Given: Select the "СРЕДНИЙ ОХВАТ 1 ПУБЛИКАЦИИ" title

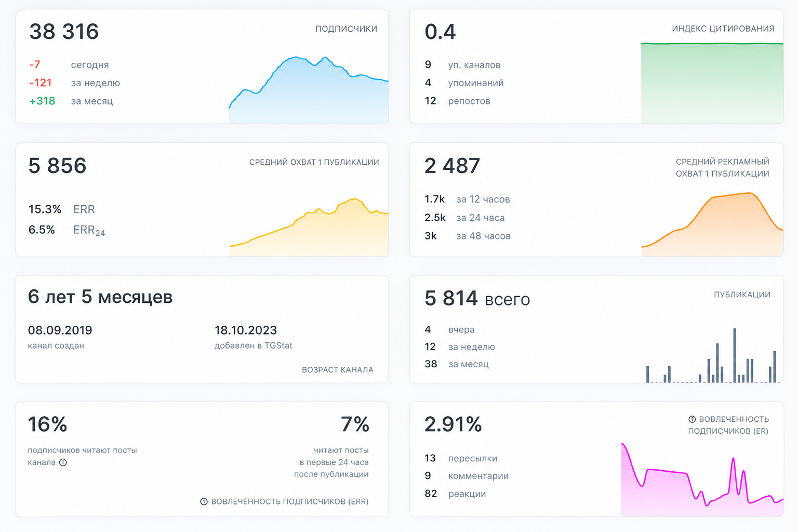Looking at the screenshot, I should (314, 162).
